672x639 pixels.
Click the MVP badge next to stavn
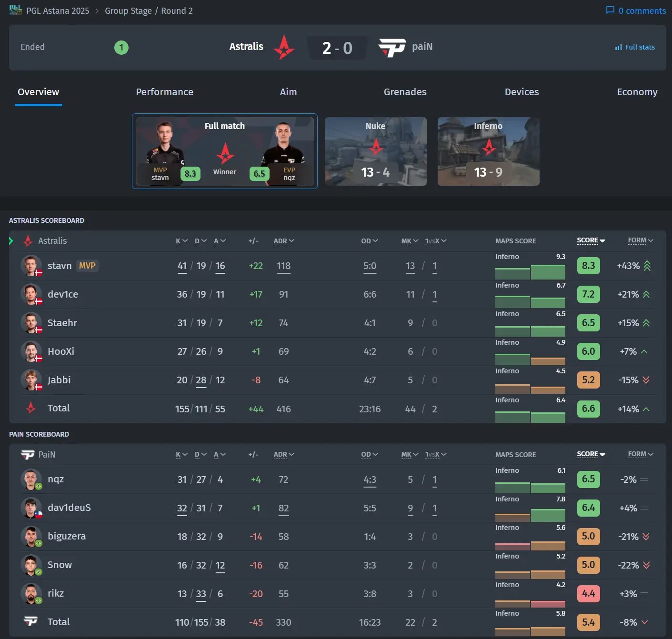click(x=87, y=266)
